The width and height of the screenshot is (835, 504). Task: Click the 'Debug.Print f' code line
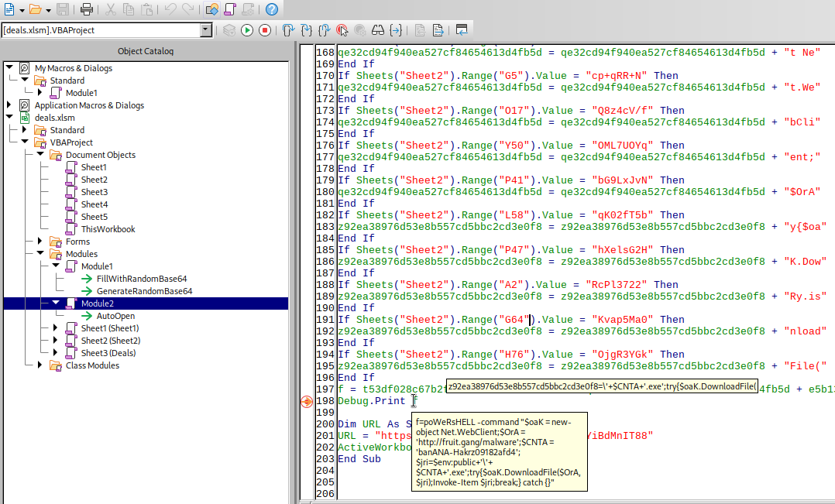[x=377, y=401]
